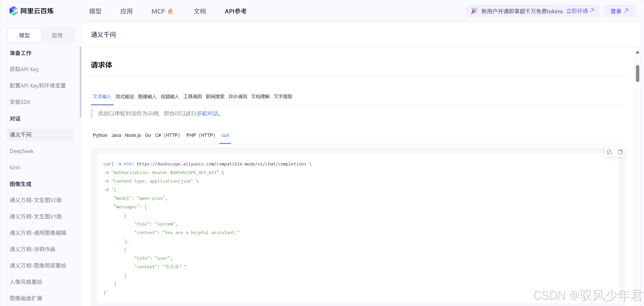
Task: Select the Python code language tab
Action: pyautogui.click(x=100, y=135)
